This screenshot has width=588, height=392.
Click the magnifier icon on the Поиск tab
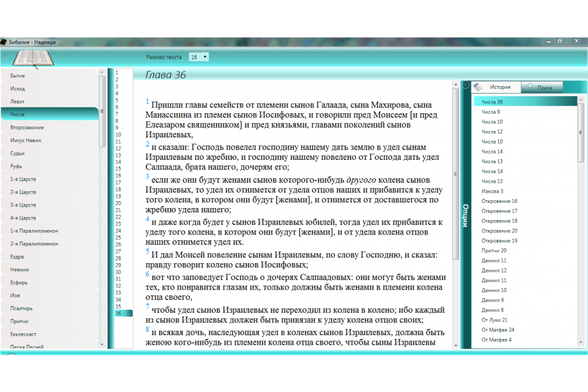[x=530, y=87]
